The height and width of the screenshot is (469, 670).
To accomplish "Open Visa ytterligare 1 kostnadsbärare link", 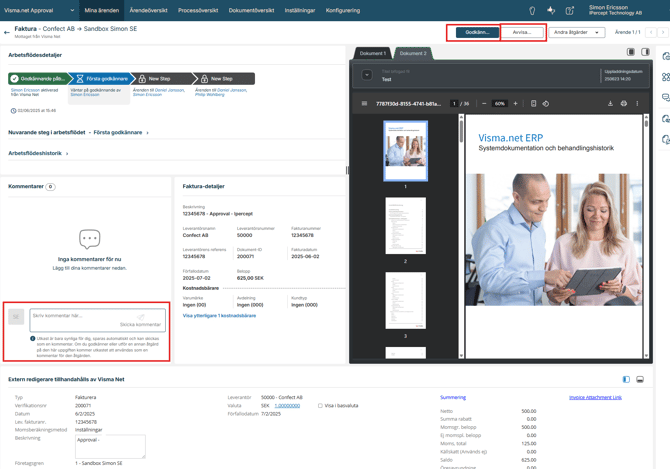I will pyautogui.click(x=219, y=315).
